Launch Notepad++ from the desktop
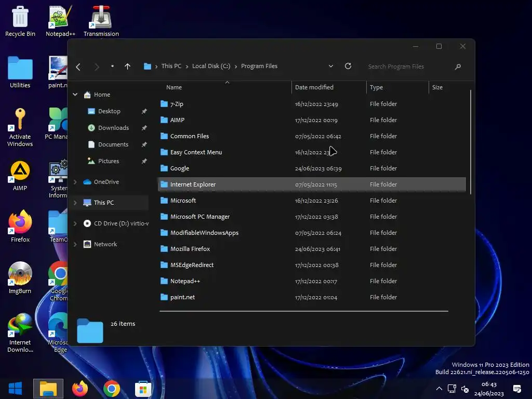Image resolution: width=532 pixels, height=399 pixels. tap(60, 21)
